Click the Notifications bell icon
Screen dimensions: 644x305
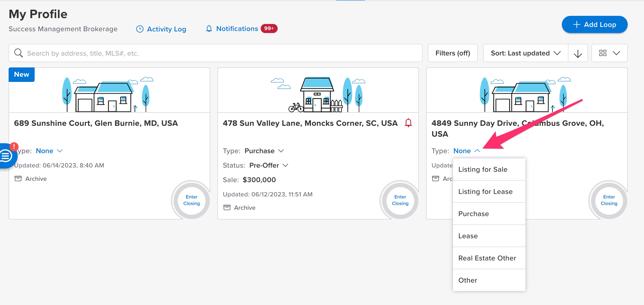tap(209, 29)
